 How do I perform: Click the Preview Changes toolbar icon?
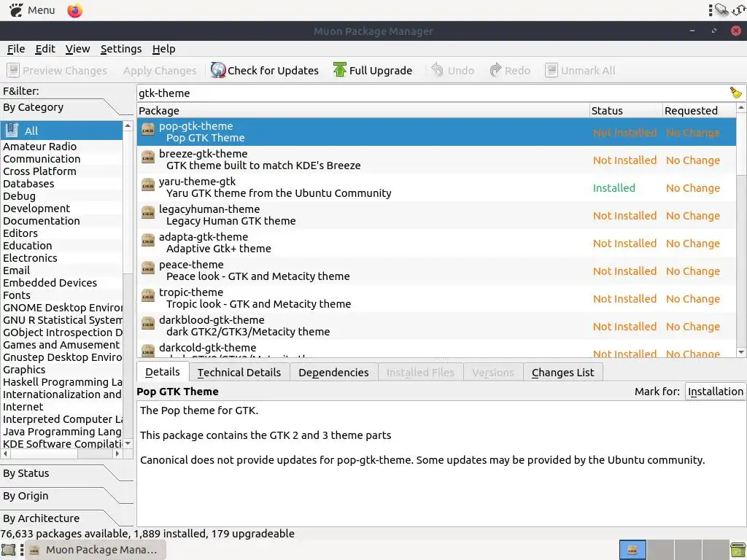coord(13,71)
